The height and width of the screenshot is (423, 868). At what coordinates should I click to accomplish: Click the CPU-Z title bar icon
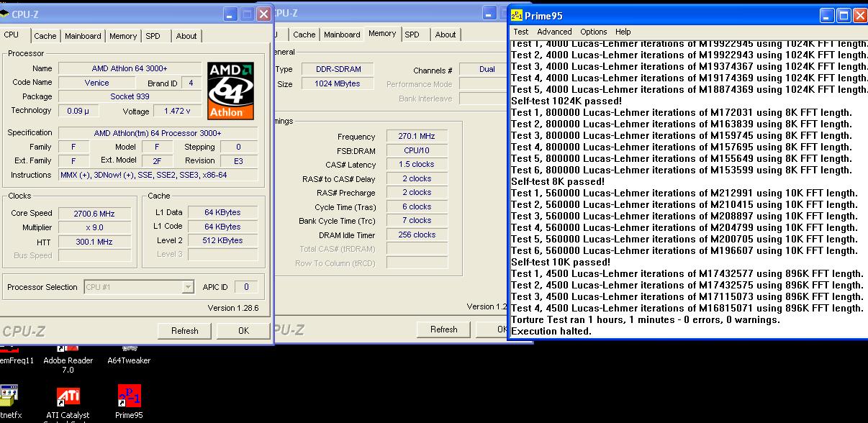point(5,14)
